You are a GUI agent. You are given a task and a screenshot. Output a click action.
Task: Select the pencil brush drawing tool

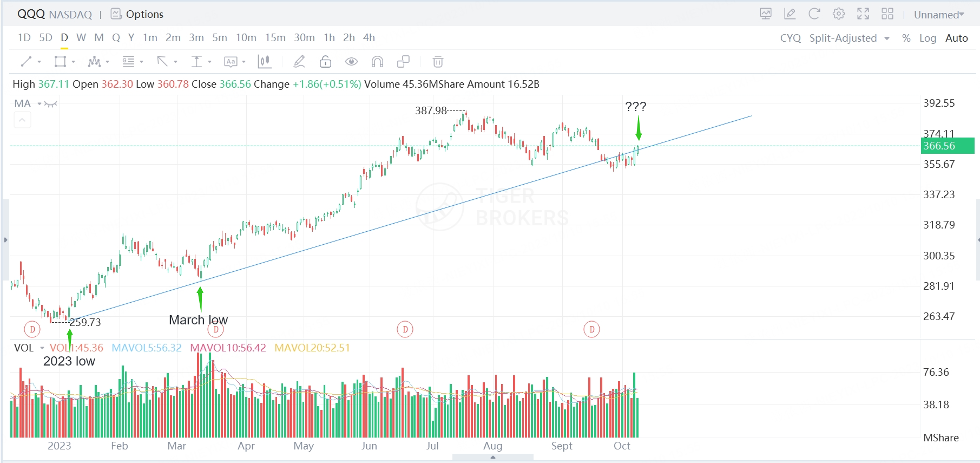pyautogui.click(x=299, y=62)
